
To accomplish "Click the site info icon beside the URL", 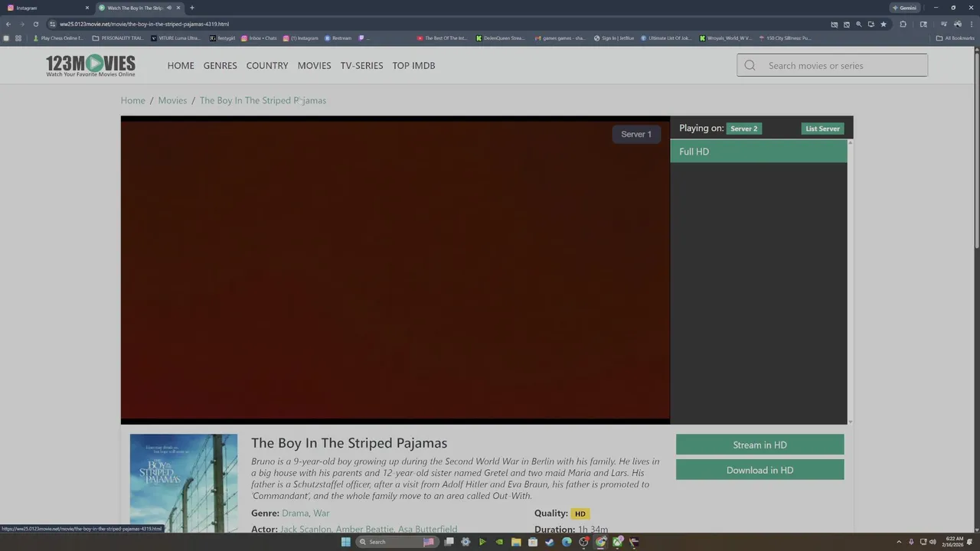I will [x=52, y=24].
